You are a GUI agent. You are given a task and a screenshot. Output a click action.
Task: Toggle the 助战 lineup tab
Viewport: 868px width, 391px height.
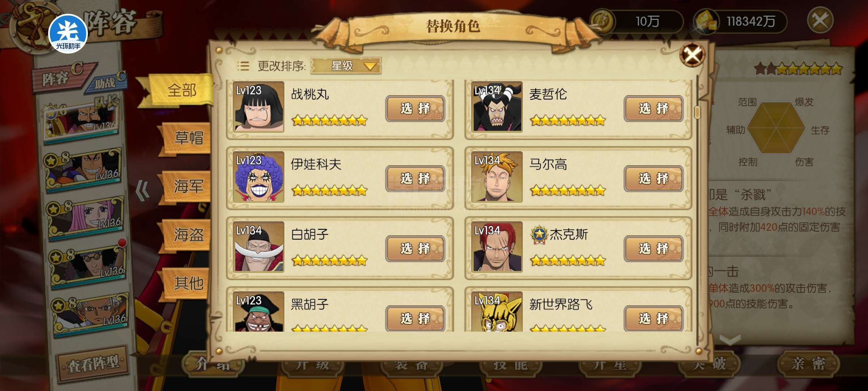107,82
